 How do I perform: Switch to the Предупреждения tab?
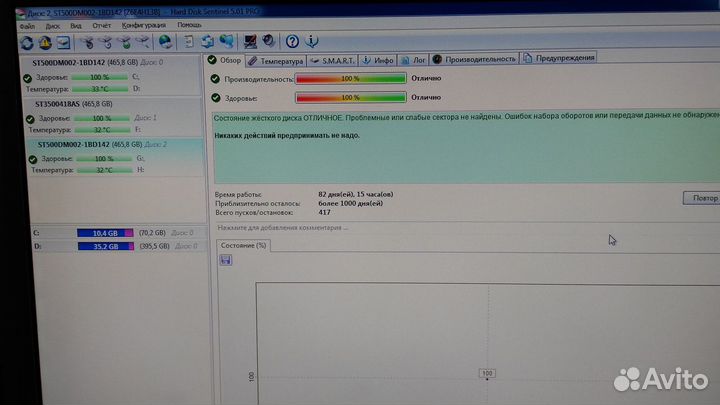(x=559, y=58)
